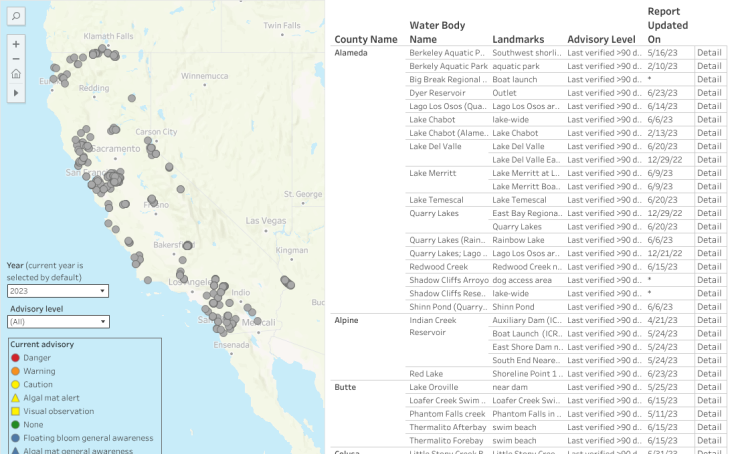Screen dimensions: 736x454
Task: Click the red Danger legend marker
Action: tap(15, 358)
